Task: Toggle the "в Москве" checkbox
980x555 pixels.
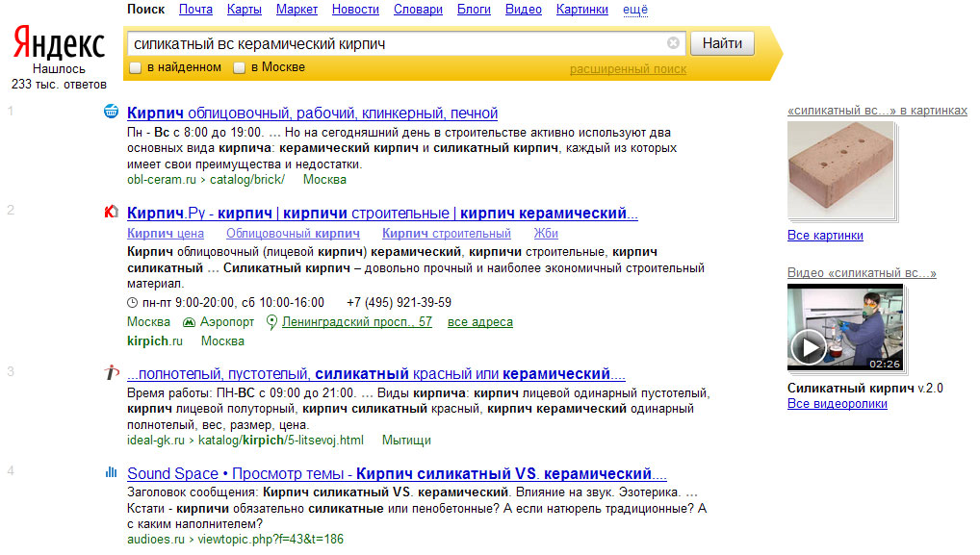Action: (239, 68)
